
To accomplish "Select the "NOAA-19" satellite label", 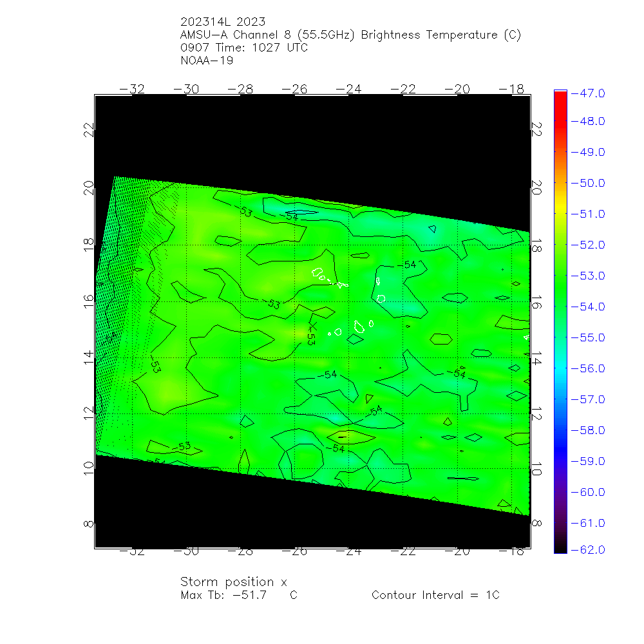I will click(x=207, y=61).
